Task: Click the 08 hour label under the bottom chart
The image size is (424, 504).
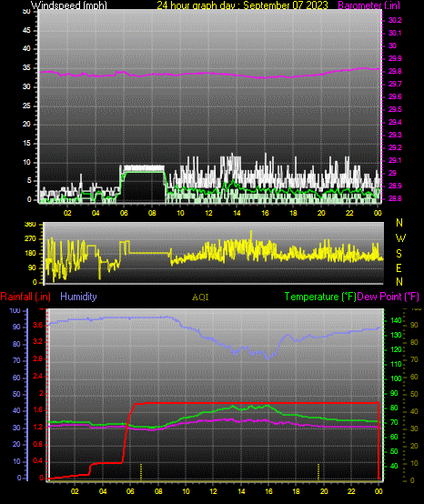Action: pos(158,491)
